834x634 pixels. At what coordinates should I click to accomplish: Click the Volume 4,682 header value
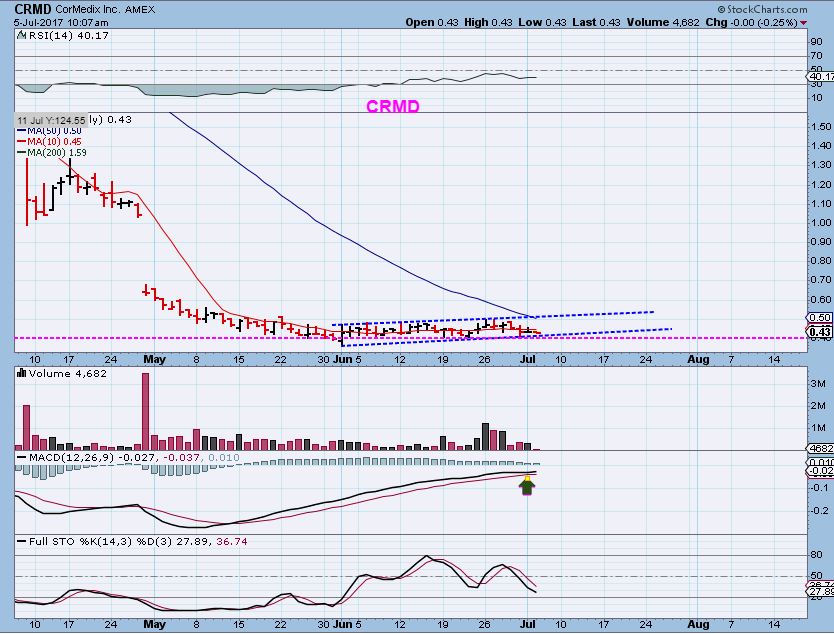(x=663, y=22)
